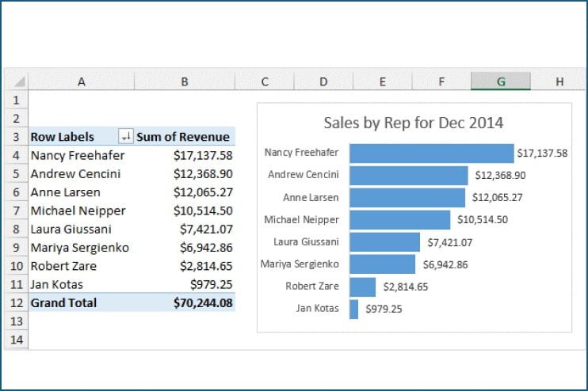Click column H header
This screenshot has height=391, width=588.
click(559, 82)
